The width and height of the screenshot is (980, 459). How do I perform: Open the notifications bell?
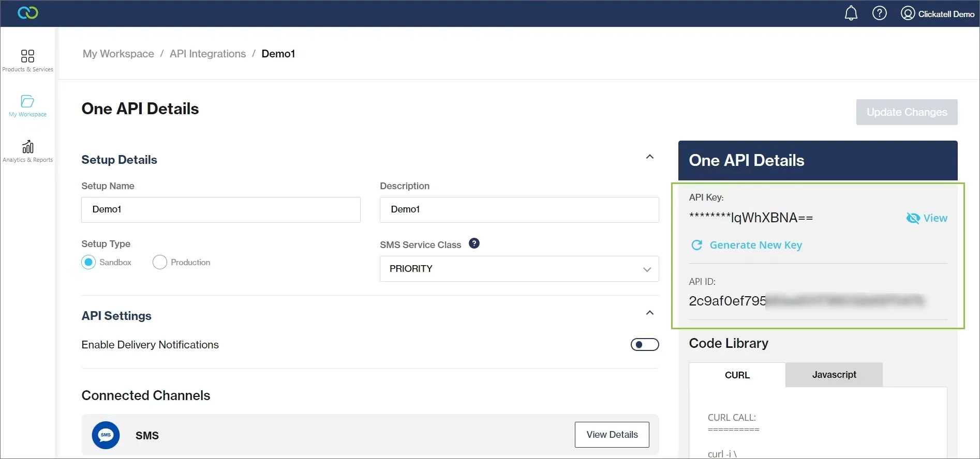tap(851, 13)
